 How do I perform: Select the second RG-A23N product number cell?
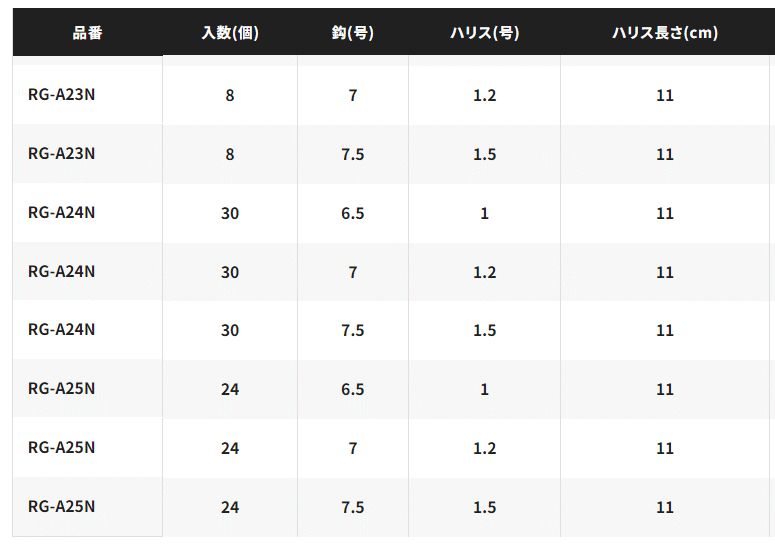coord(62,154)
